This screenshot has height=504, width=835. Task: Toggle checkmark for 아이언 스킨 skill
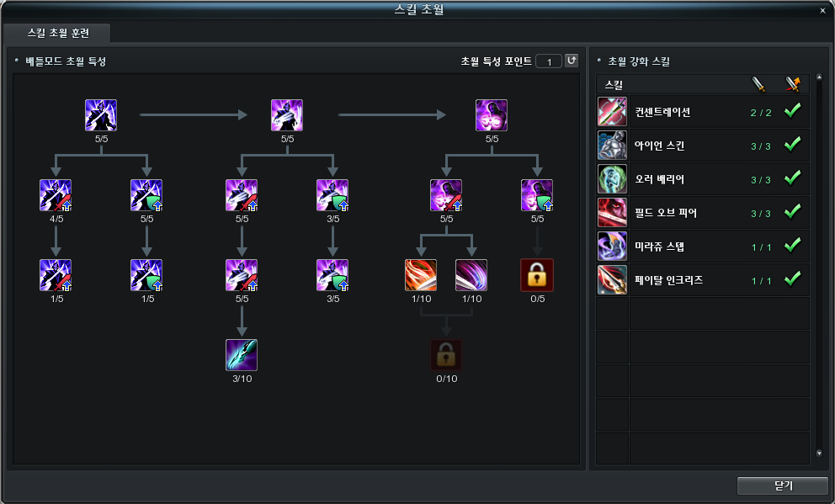(792, 144)
